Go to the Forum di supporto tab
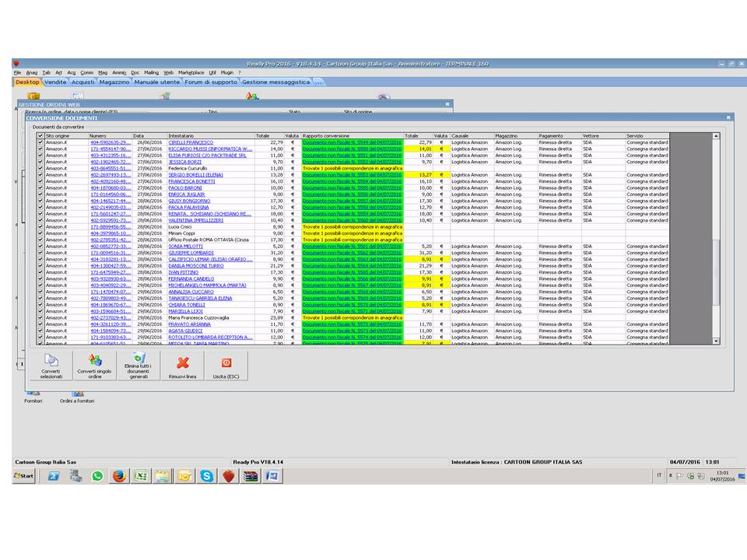The image size is (747, 560). click(x=211, y=82)
